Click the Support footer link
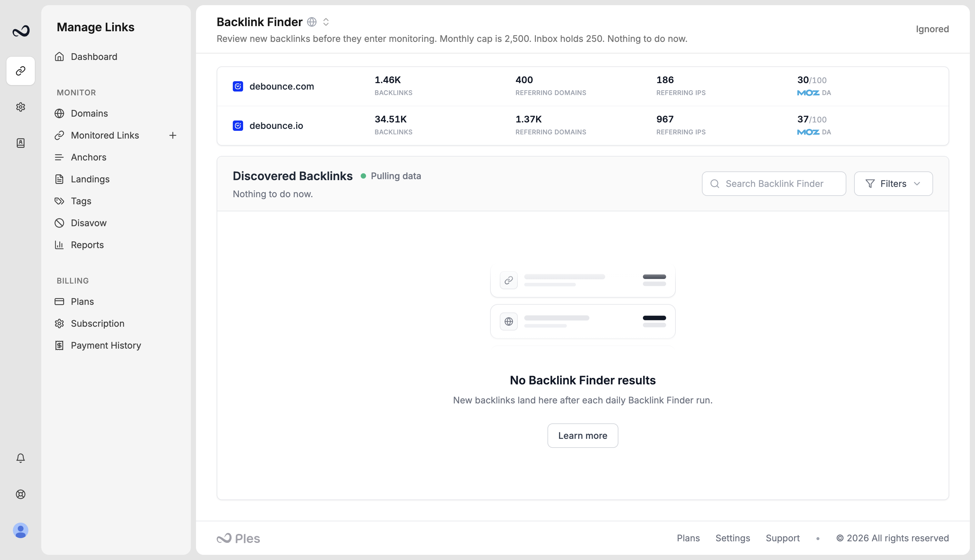Screen dimensions: 975x560 pos(783,538)
